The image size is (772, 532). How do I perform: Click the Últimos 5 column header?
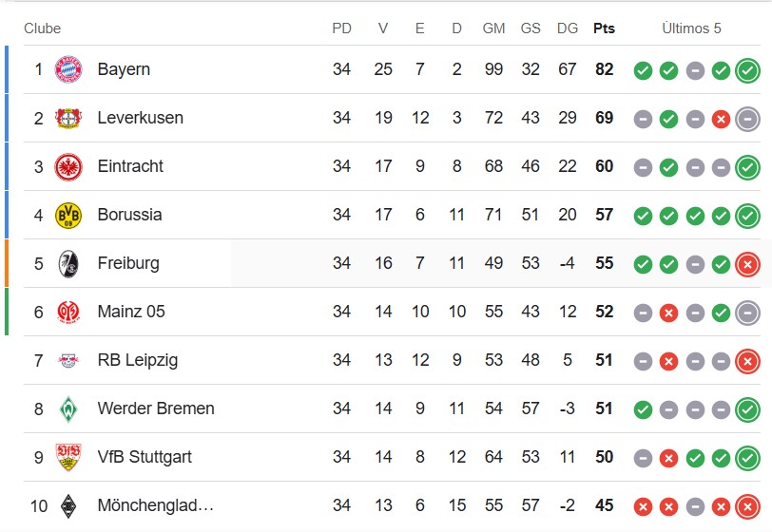tap(691, 28)
